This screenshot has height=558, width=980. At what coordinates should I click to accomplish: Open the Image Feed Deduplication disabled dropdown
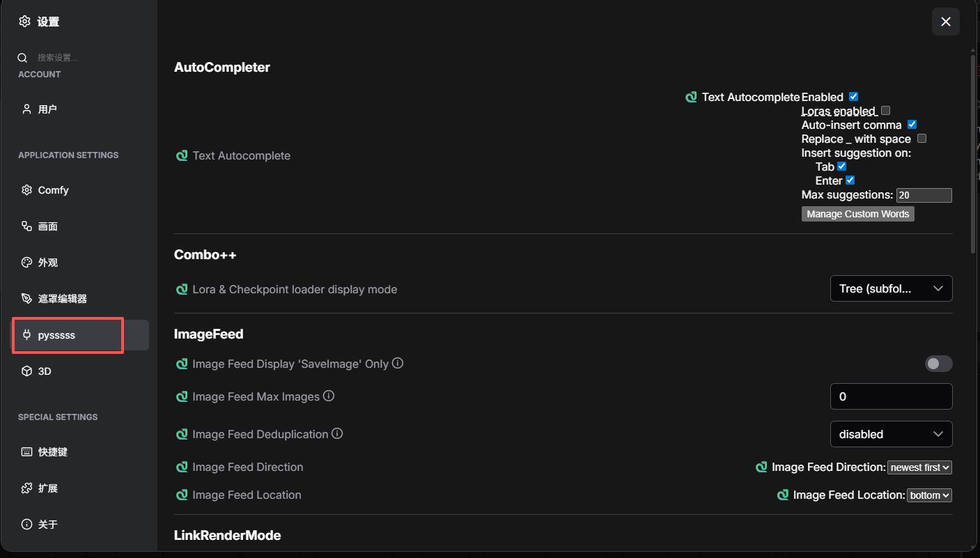(891, 434)
